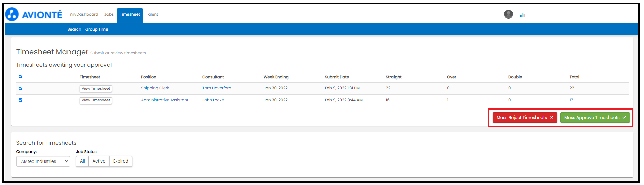The height and width of the screenshot is (185, 644).
Task: Open the Administrative Assistant position link
Action: click(x=165, y=100)
